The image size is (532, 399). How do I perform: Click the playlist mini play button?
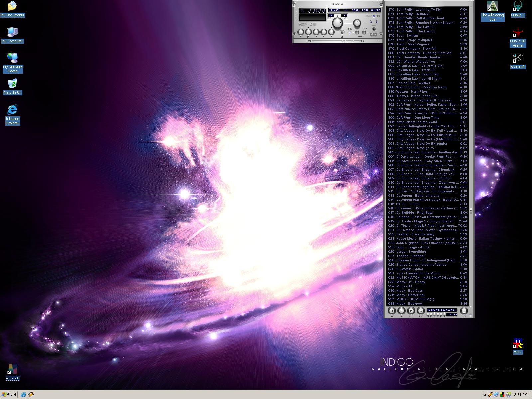point(431,314)
